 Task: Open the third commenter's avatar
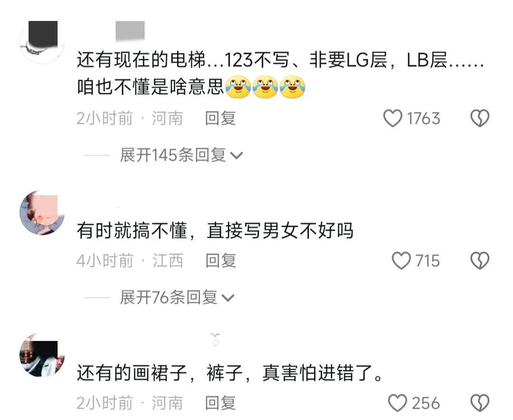point(42,355)
